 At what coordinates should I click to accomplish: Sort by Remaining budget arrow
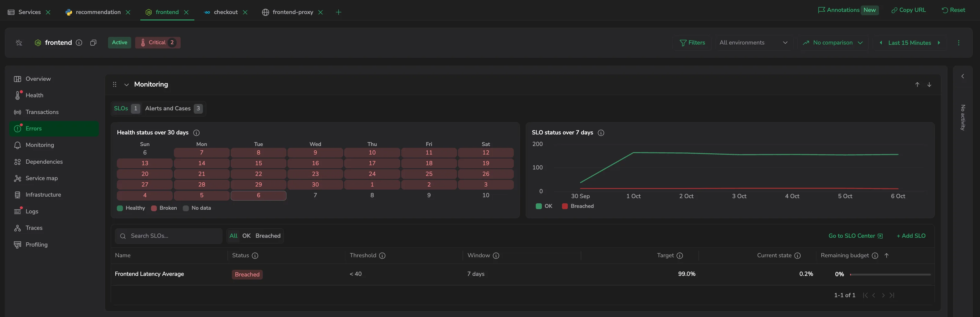pos(887,256)
